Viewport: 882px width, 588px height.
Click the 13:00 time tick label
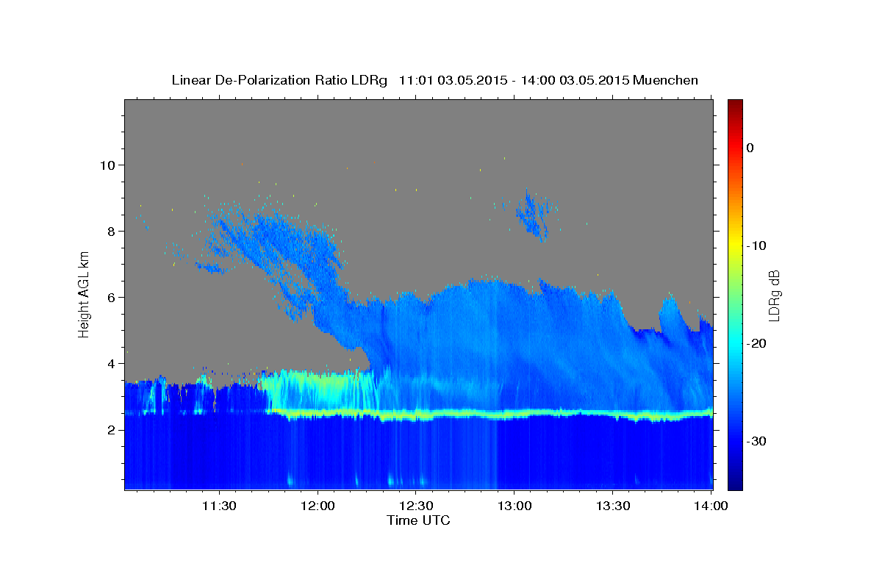point(514,506)
